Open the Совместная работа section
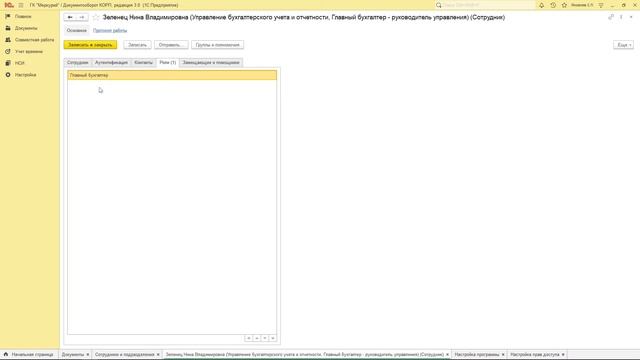The image size is (640, 360). click(x=34, y=40)
